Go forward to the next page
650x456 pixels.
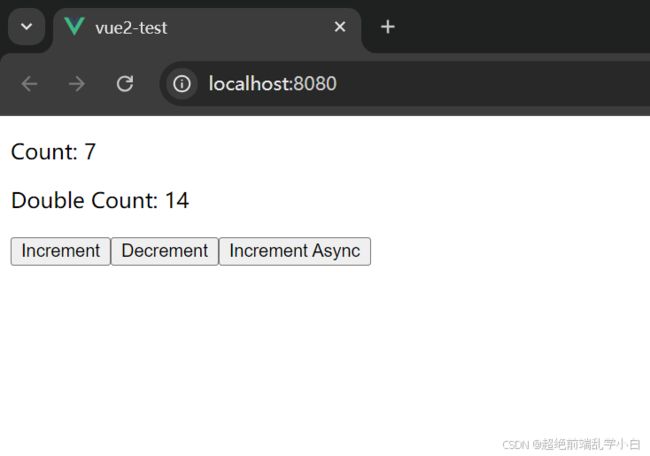click(x=77, y=84)
